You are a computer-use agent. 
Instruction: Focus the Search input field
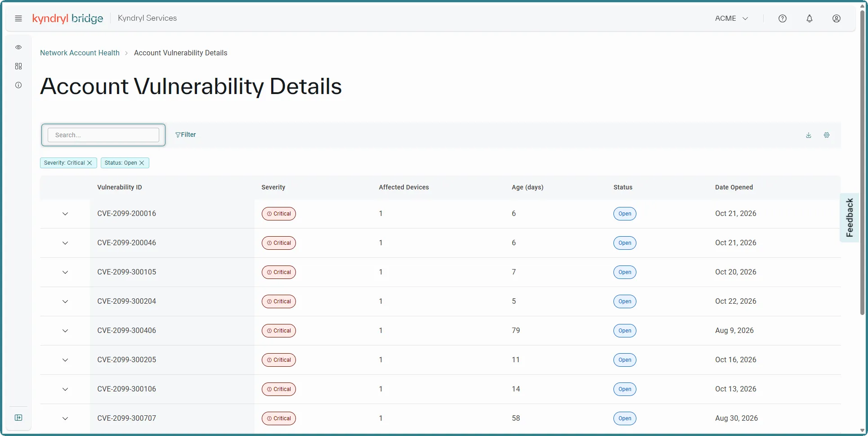(x=103, y=135)
